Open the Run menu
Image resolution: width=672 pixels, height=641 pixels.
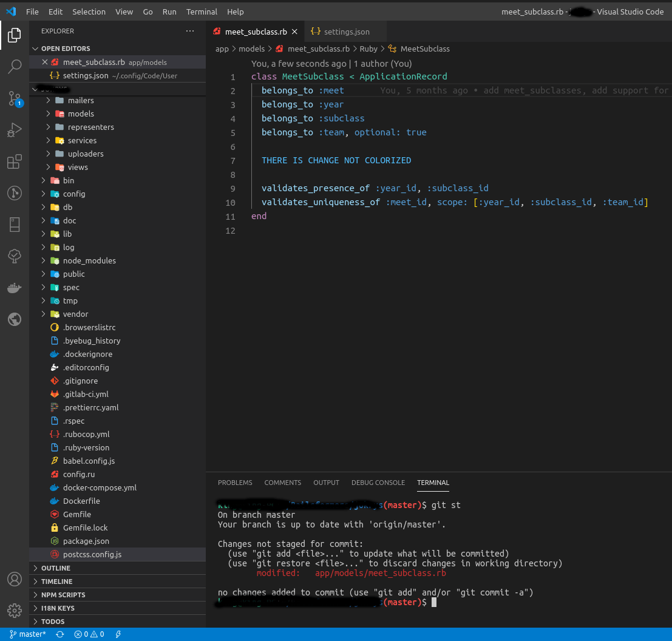pyautogui.click(x=169, y=12)
